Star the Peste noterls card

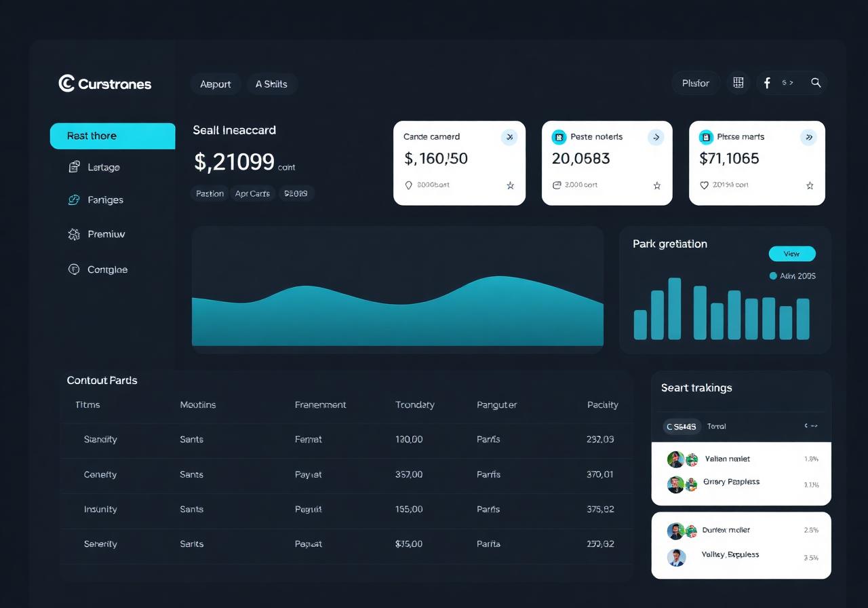click(x=657, y=185)
